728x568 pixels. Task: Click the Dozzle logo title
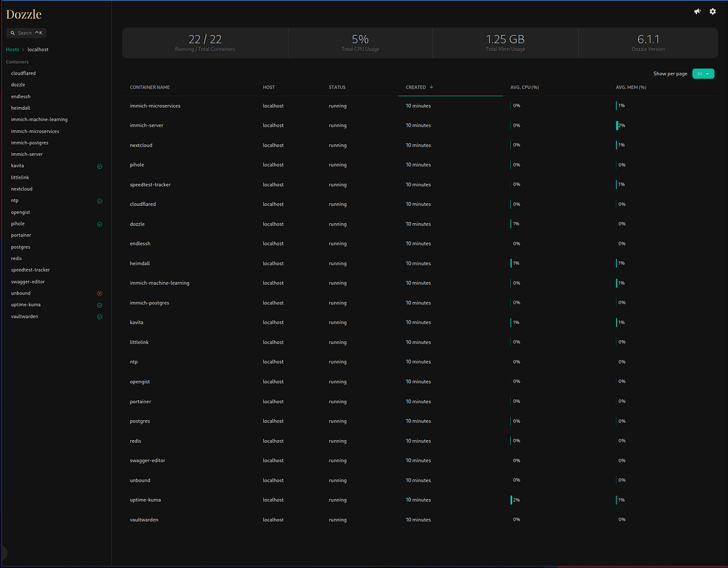24,14
